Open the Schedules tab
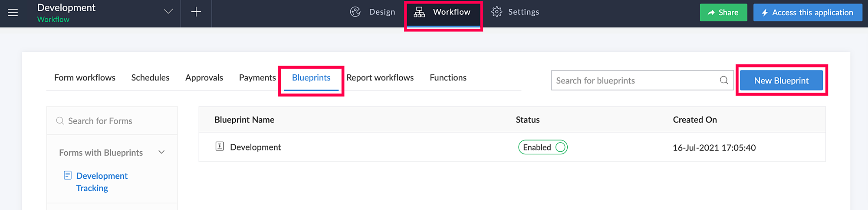Image resolution: width=868 pixels, height=210 pixels. coord(150,78)
